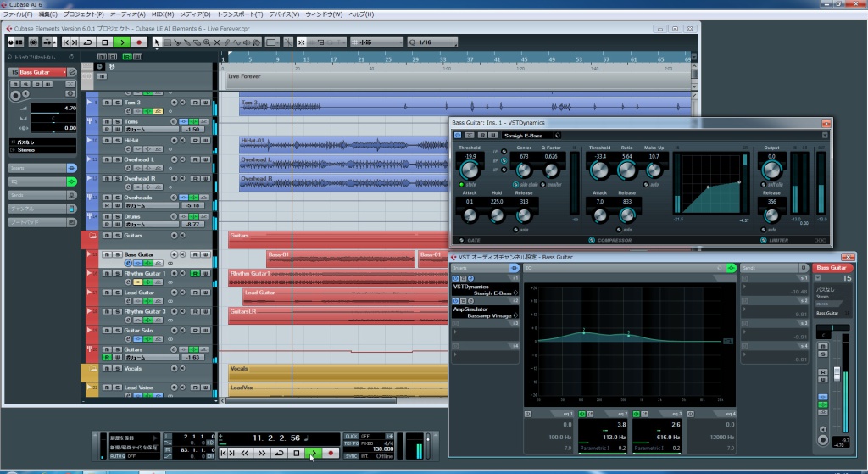Screen dimensions: 868x474
Task: Toggle Cycle in the transport panel
Action: (x=279, y=453)
